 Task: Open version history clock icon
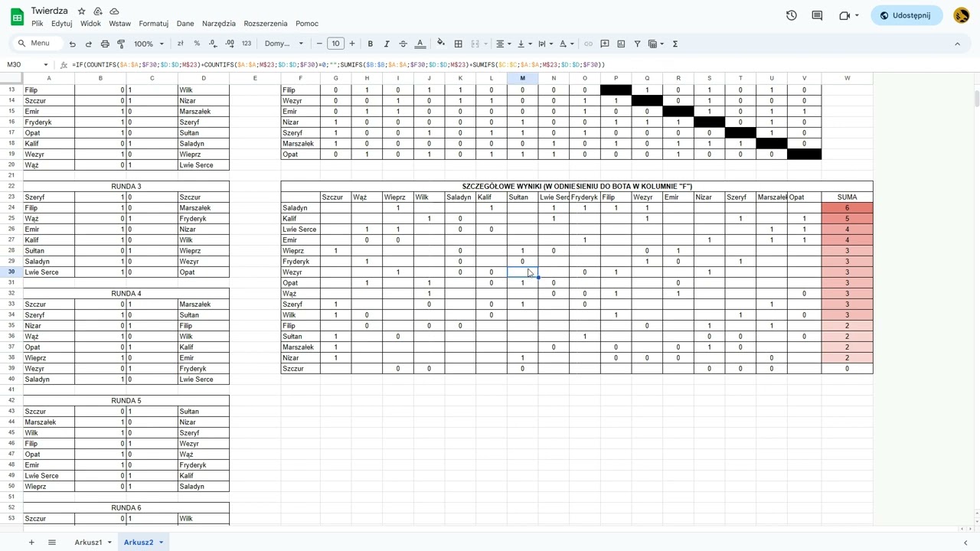point(792,15)
